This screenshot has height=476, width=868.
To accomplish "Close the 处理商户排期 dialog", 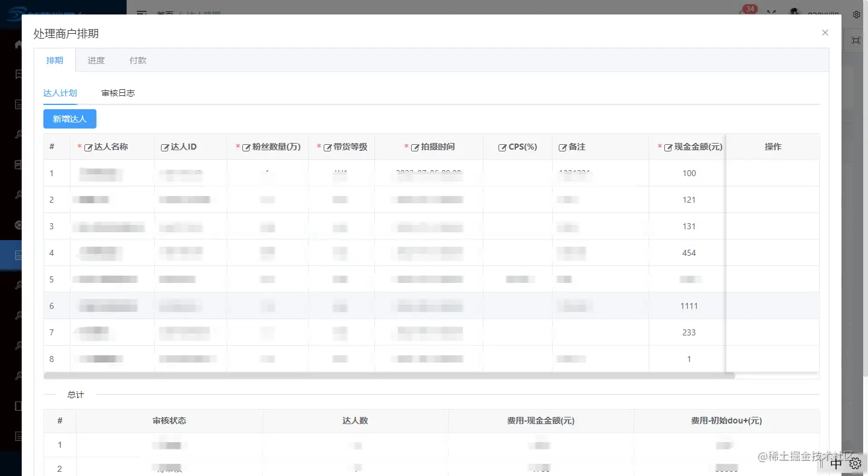I will (825, 33).
